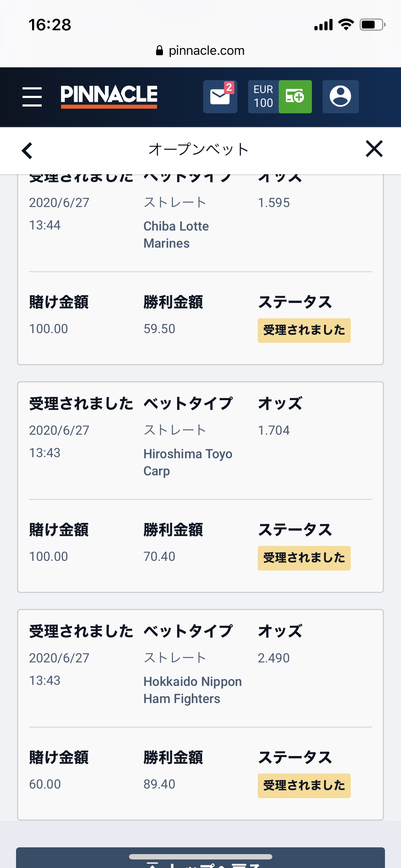Tap the Hiroshima Carp bet status badge
Image resolution: width=401 pixels, height=868 pixels.
(x=304, y=558)
